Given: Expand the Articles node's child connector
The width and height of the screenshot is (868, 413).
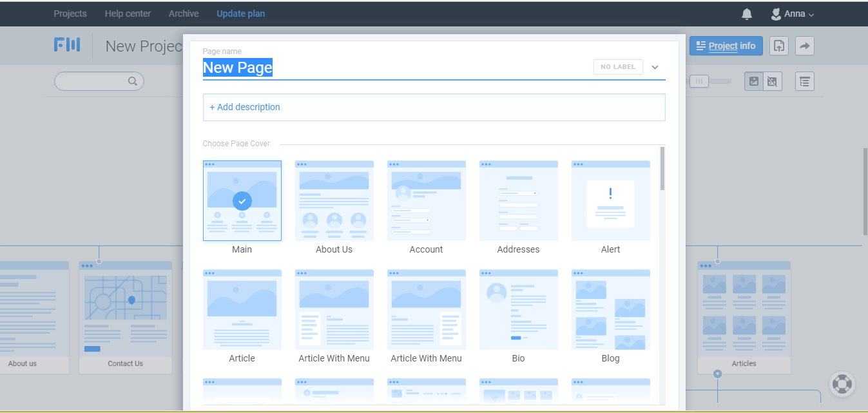Looking at the screenshot, I should [717, 373].
